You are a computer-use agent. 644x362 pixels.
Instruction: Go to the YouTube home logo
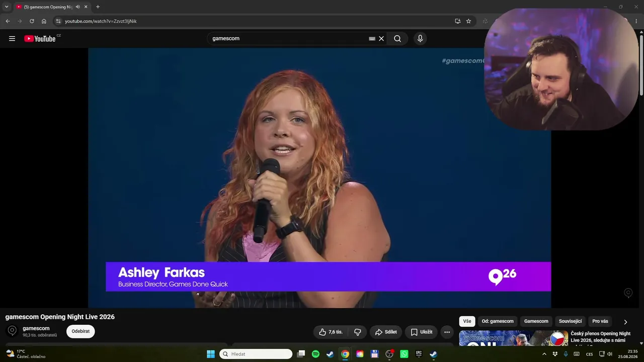(40, 39)
